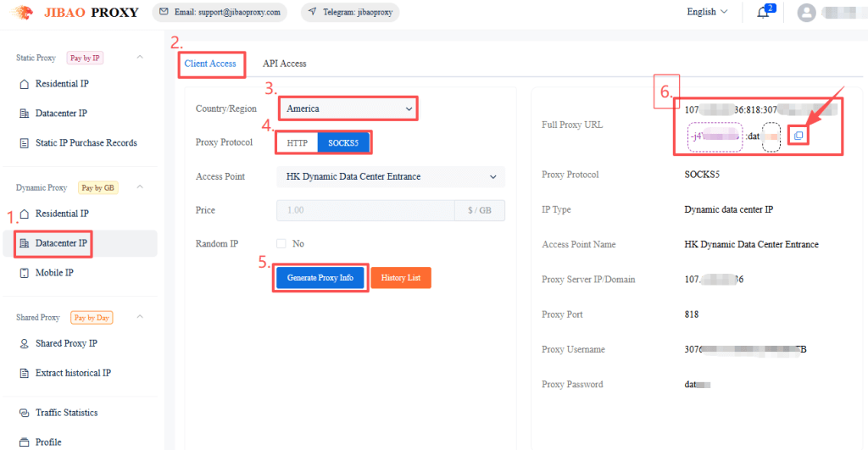Screen dimensions: 868x450
Task: Open Static IP Purchase Records
Action: click(86, 142)
